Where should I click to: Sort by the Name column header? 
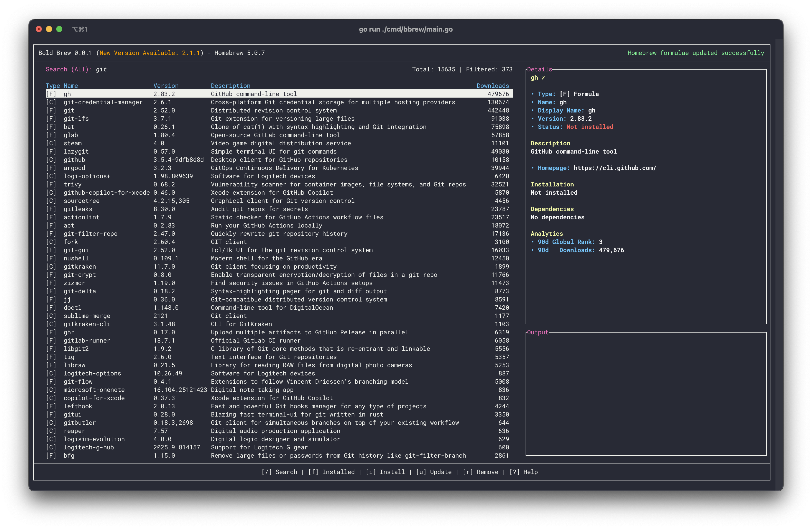71,86
